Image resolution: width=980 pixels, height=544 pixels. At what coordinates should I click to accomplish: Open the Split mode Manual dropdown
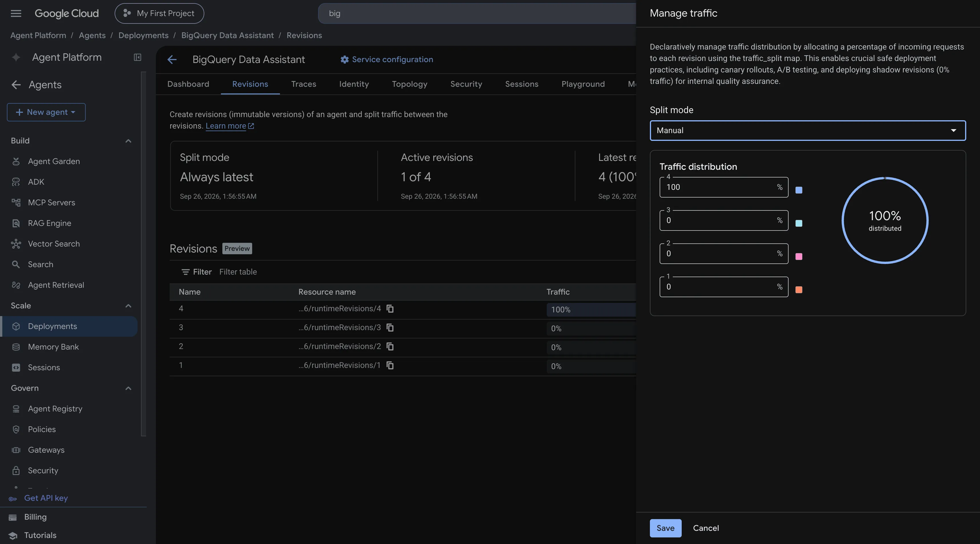pos(808,131)
